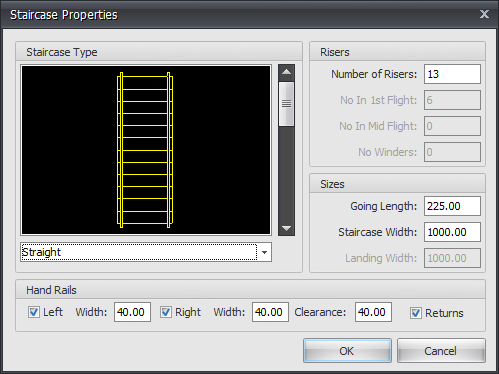The width and height of the screenshot is (499, 374).
Task: Click the staircase preview scrollbar thumb
Action: tap(286, 104)
